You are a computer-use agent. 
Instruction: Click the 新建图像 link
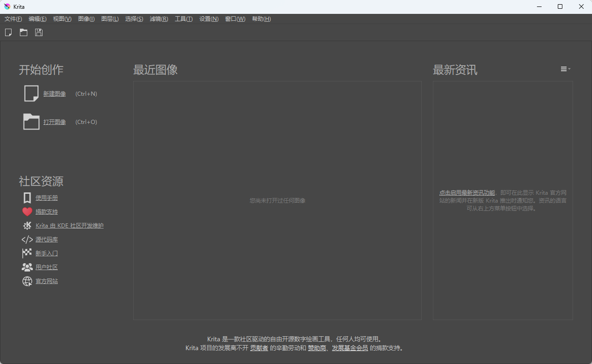(x=55, y=94)
